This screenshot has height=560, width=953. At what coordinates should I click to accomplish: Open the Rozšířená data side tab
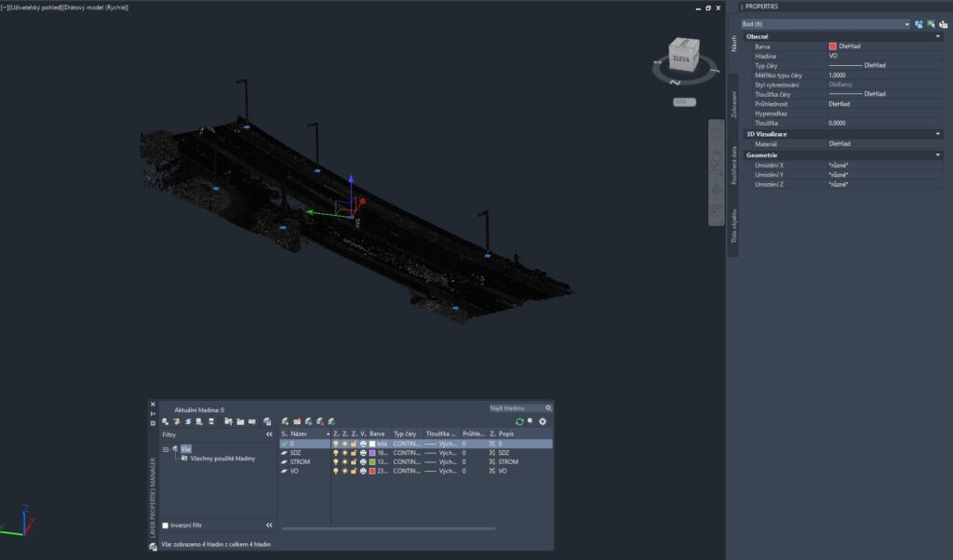point(733,167)
